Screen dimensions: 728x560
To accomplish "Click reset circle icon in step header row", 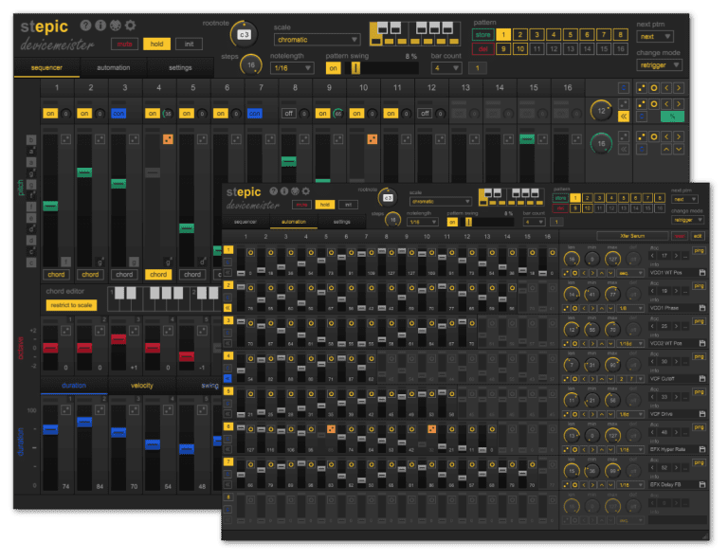I will click(654, 88).
